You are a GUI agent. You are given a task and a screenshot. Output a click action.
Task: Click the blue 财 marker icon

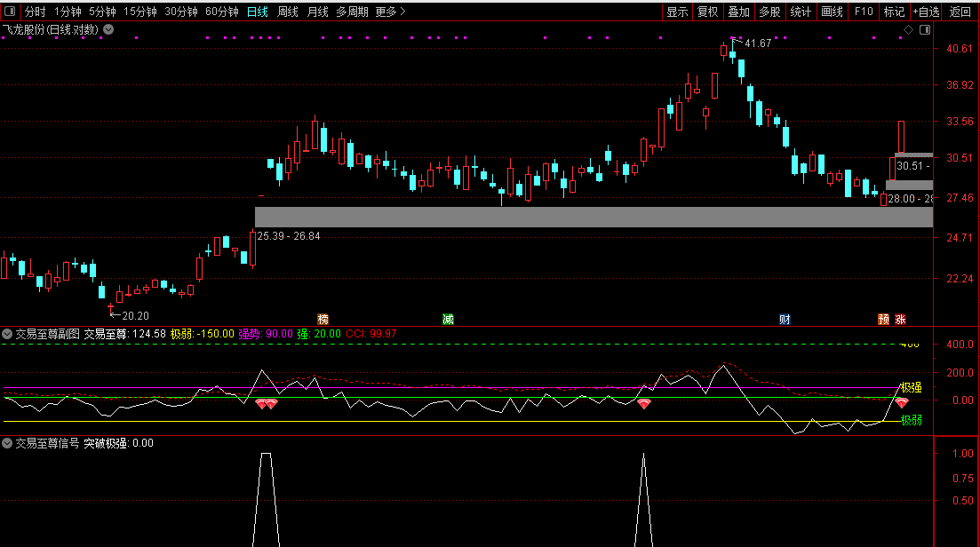tap(785, 319)
